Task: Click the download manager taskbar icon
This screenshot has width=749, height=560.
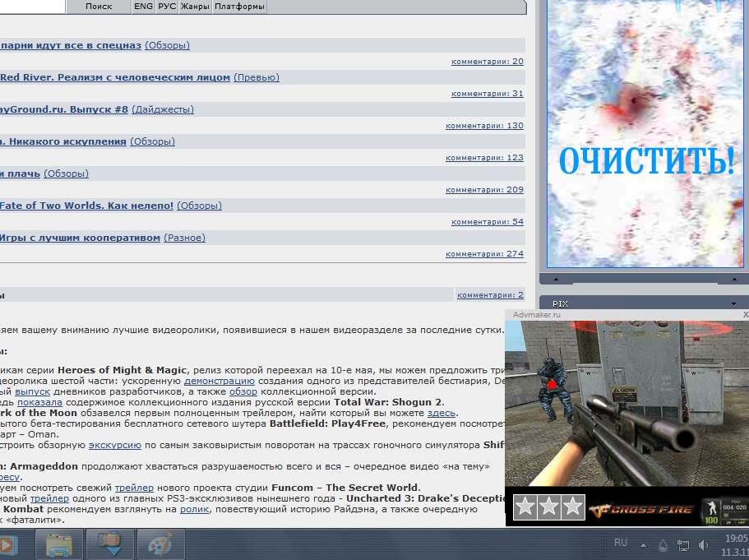Action: point(110,544)
